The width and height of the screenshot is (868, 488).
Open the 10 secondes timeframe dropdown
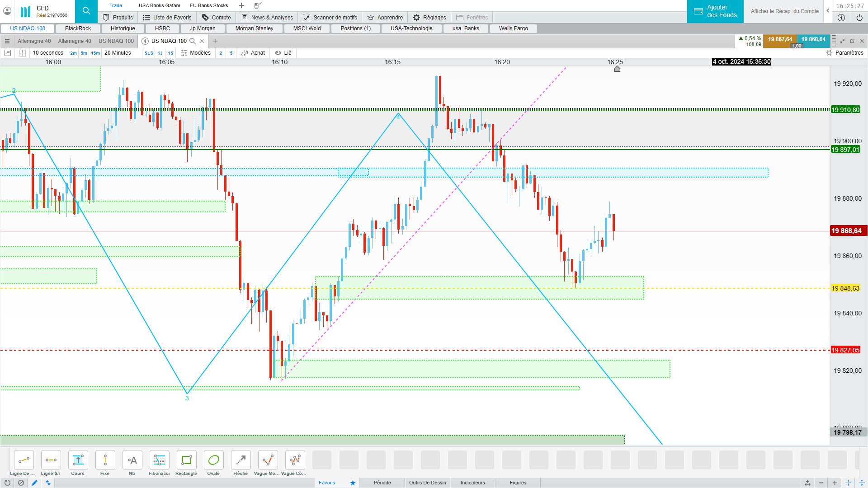[x=48, y=53]
